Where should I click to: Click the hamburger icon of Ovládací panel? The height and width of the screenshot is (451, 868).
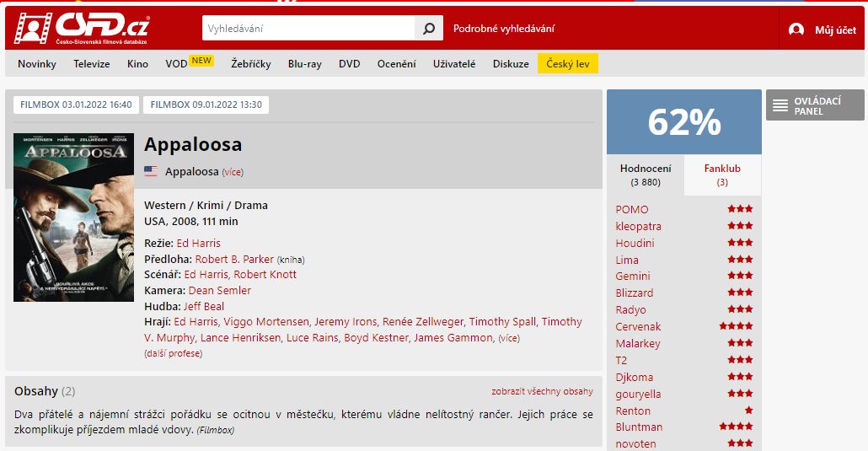pyautogui.click(x=780, y=105)
